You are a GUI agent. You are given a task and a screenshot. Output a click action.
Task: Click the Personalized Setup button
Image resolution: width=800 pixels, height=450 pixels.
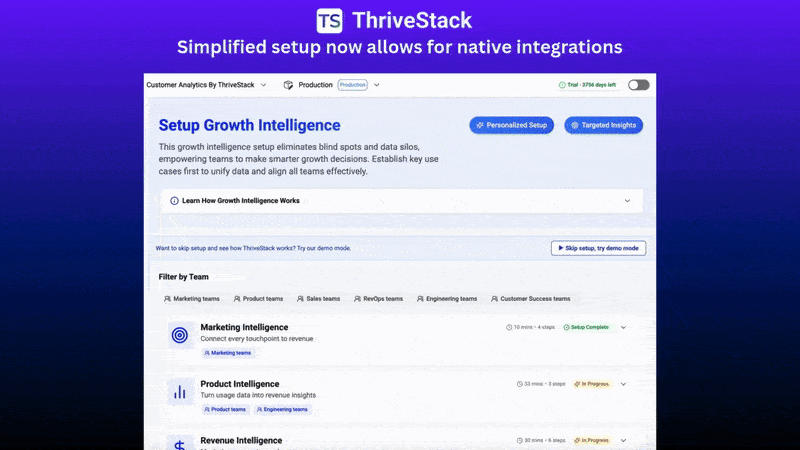coord(511,125)
